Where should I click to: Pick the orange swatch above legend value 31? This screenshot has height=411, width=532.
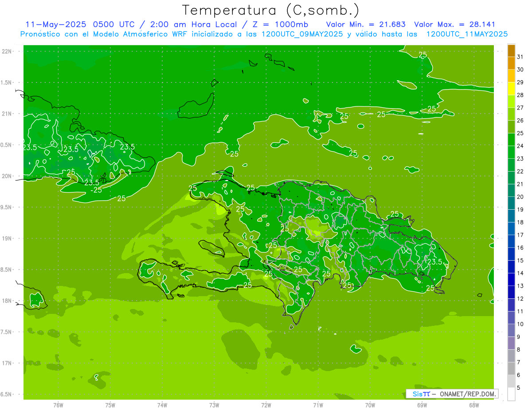click(511, 51)
